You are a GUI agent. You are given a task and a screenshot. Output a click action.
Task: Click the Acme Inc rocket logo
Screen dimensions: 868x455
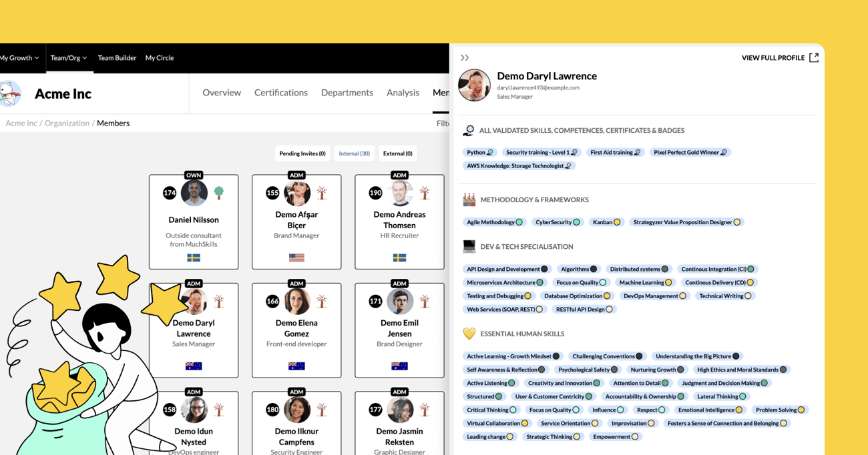click(x=10, y=94)
